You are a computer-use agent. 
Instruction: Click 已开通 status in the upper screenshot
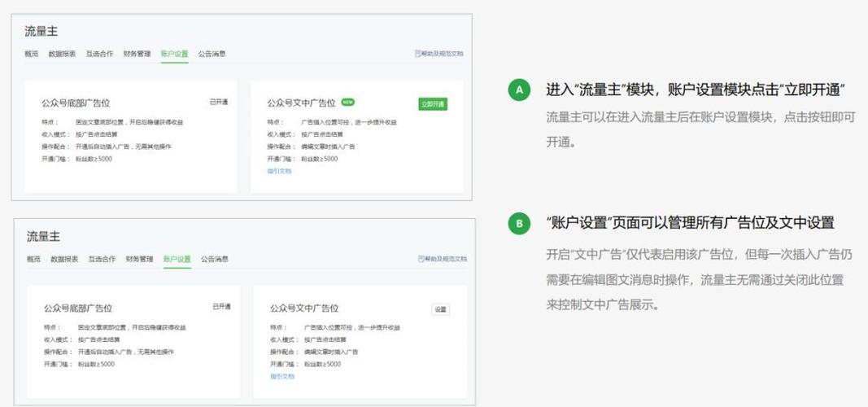pyautogui.click(x=219, y=102)
